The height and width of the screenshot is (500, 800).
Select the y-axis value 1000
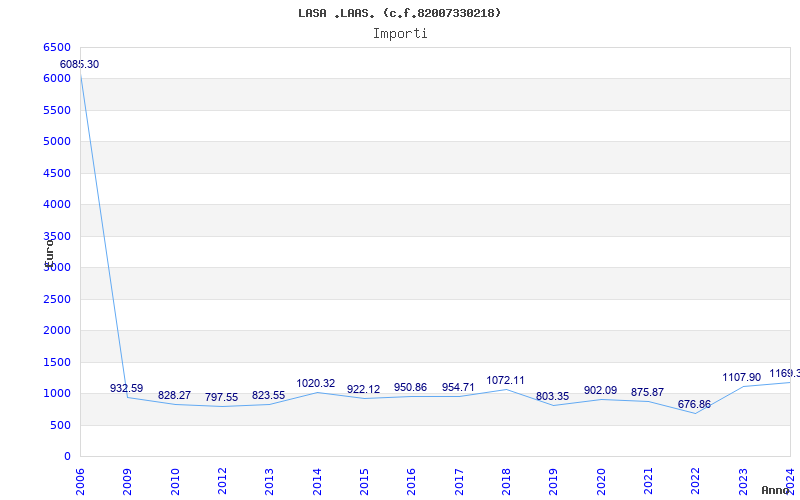57,393
